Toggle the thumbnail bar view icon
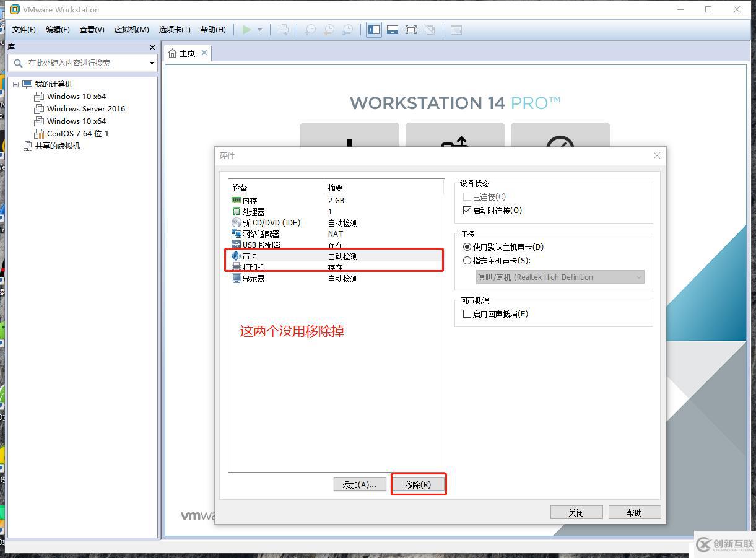756x558 pixels. point(393,30)
